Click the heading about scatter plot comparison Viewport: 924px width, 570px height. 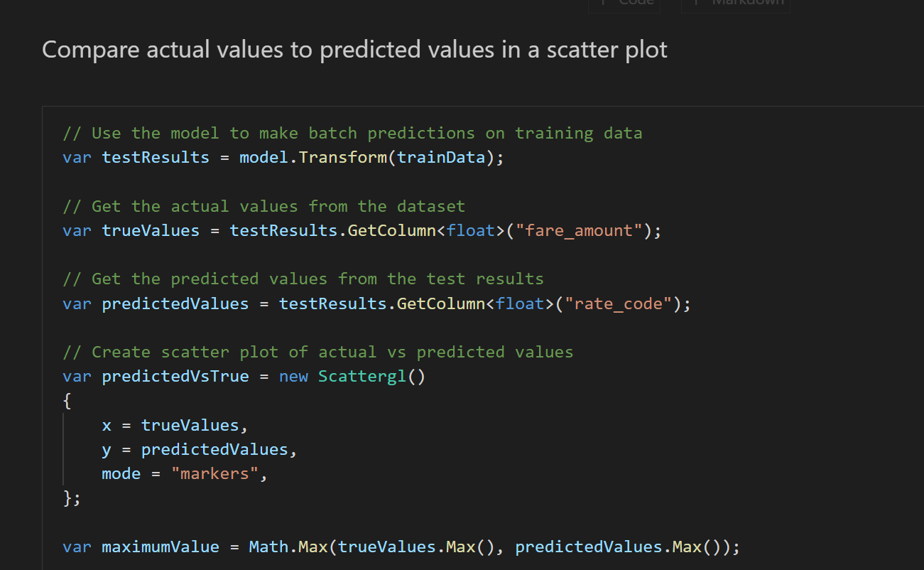tap(354, 49)
